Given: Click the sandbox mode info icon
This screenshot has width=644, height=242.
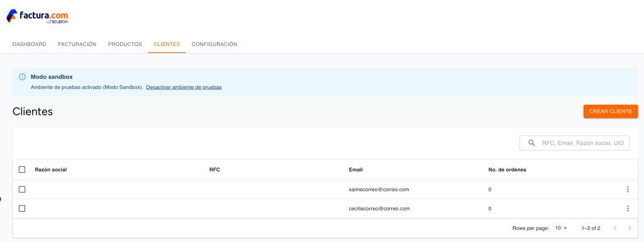Looking at the screenshot, I should point(22,77).
